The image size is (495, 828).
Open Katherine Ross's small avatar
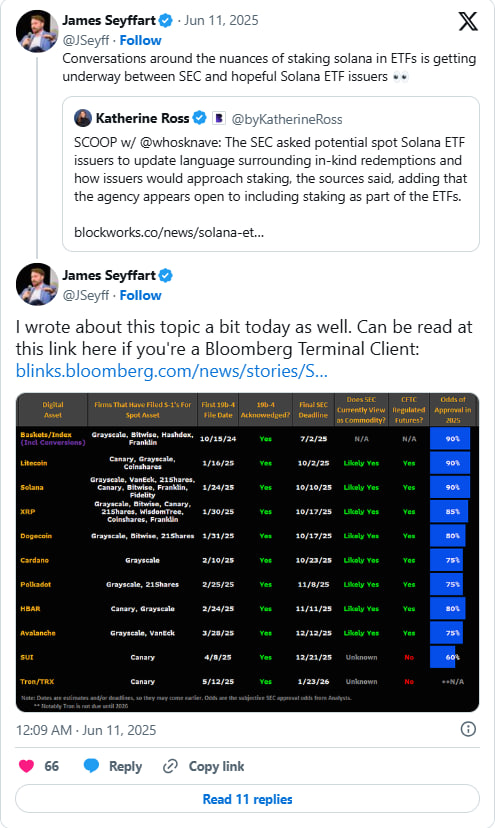[x=83, y=118]
